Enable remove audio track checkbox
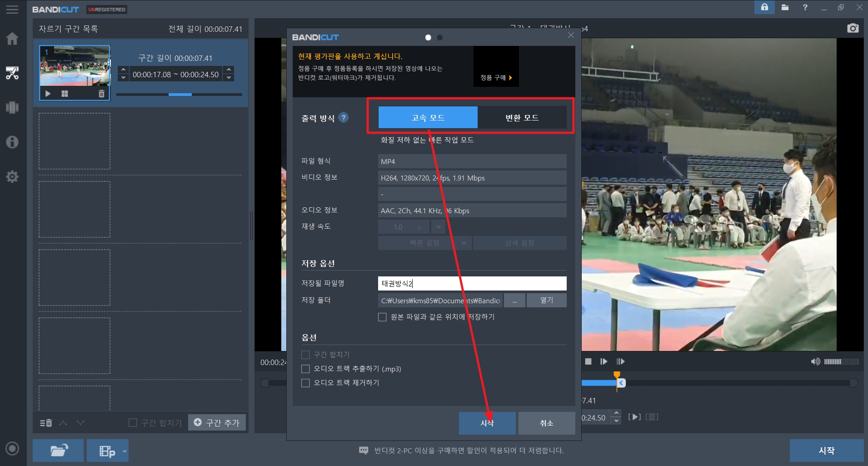 point(305,383)
